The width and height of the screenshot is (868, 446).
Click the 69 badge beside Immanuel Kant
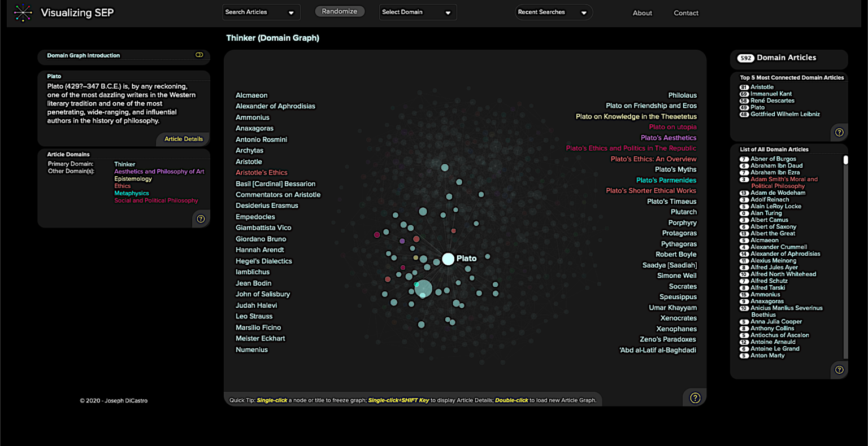tap(744, 94)
